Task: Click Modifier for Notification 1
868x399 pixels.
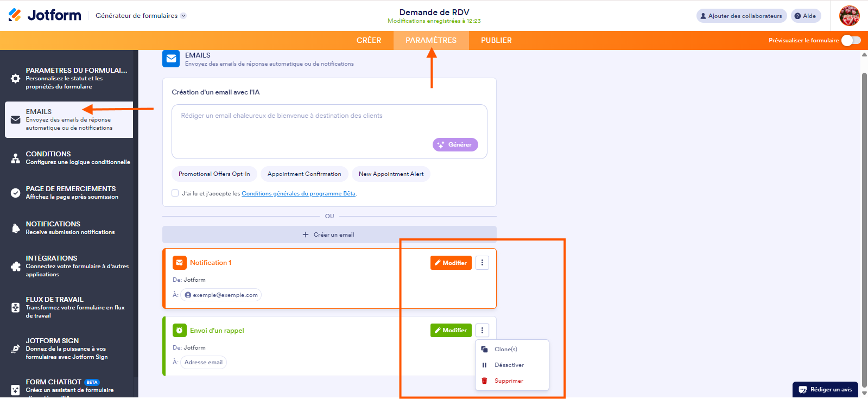Action: [451, 263]
